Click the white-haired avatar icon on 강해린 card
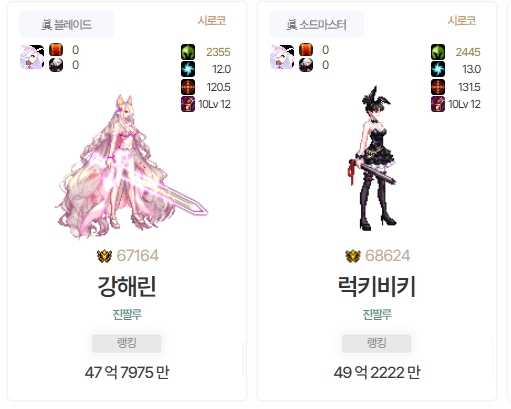This screenshot has height=409, width=511. [32, 57]
